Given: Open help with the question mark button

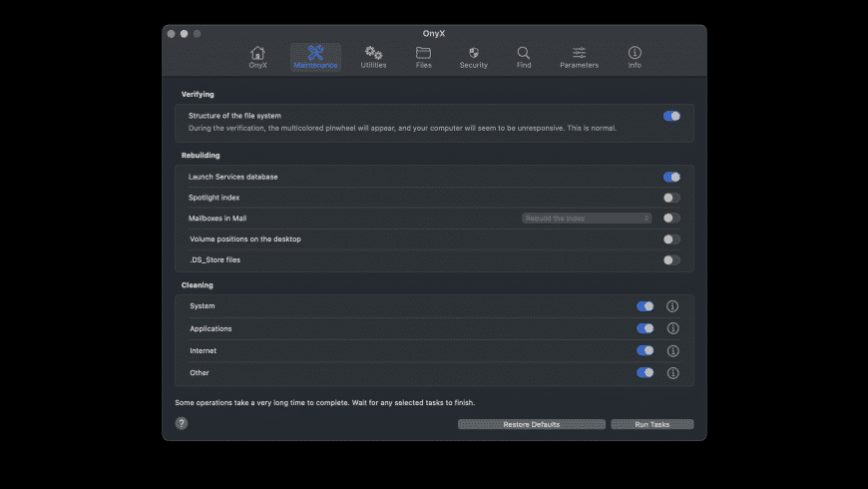Looking at the screenshot, I should pos(182,424).
